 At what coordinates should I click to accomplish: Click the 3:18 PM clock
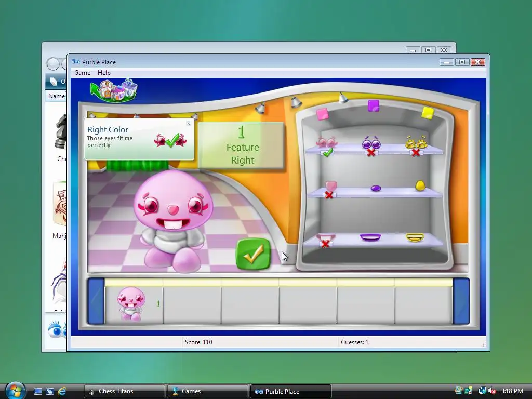pos(512,391)
